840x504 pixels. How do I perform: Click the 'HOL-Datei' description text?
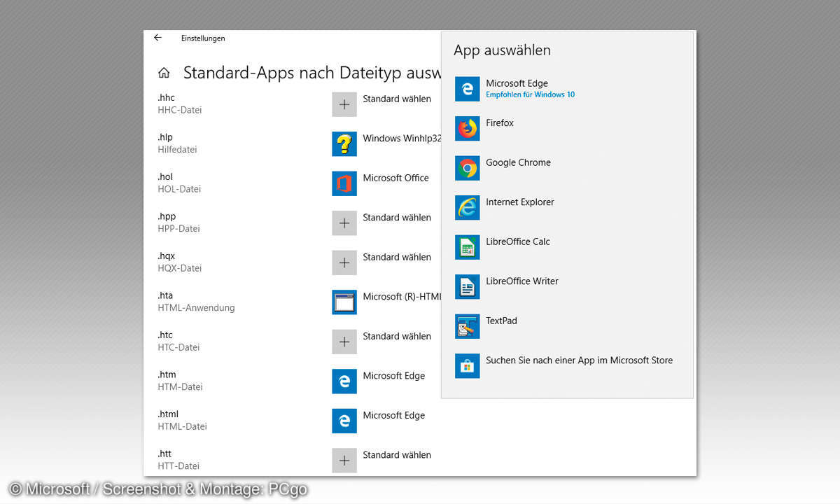tap(179, 189)
